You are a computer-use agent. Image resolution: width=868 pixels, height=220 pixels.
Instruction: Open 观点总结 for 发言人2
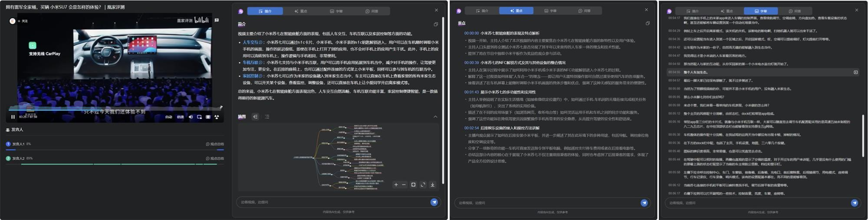[215, 158]
